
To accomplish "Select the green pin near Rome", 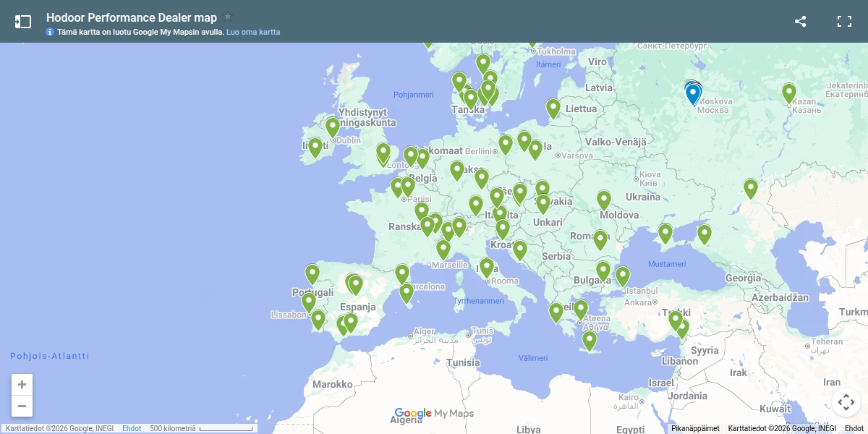I will [x=487, y=269].
